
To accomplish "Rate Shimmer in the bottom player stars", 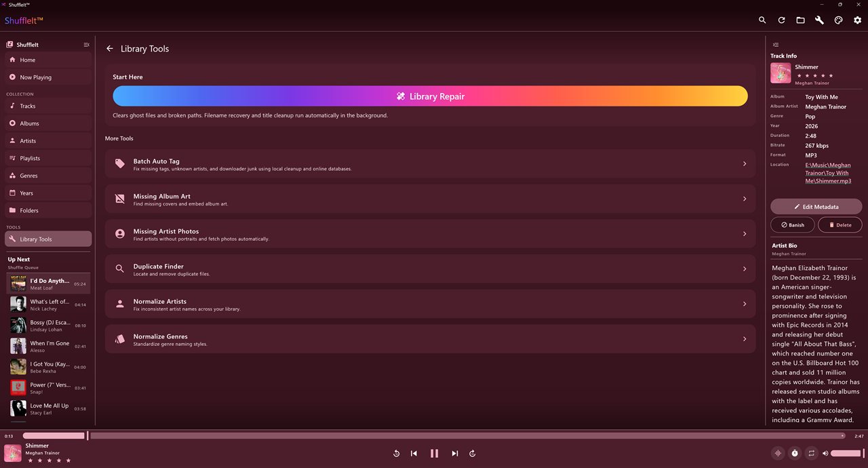I will (x=48, y=461).
